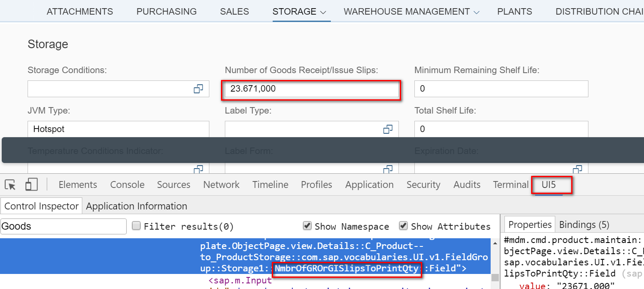
Task: Open the Control Inspector tab
Action: [41, 206]
